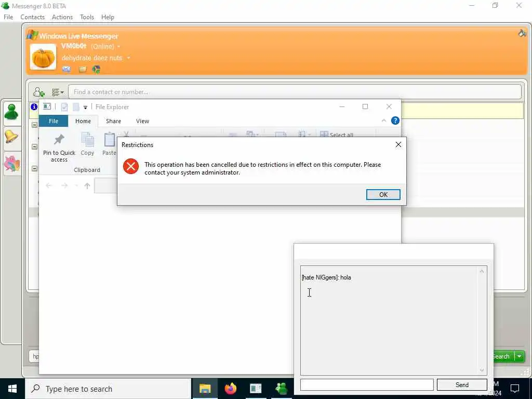Screen dimensions: 532x399
Task: Click the blue information icon in Messenger
Action: [34, 107]
